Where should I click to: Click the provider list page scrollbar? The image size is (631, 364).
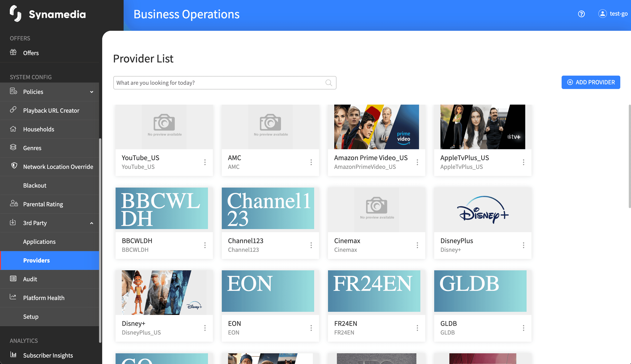click(629, 156)
